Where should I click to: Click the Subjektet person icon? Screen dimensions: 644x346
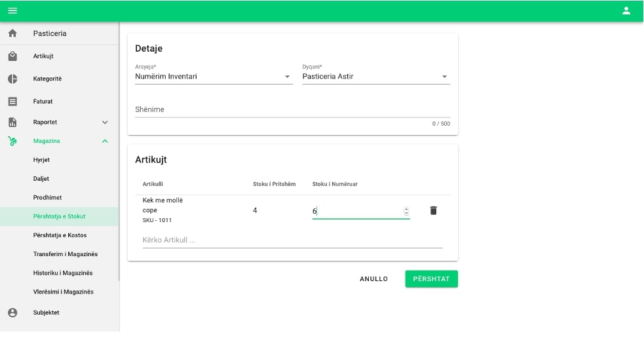12,313
